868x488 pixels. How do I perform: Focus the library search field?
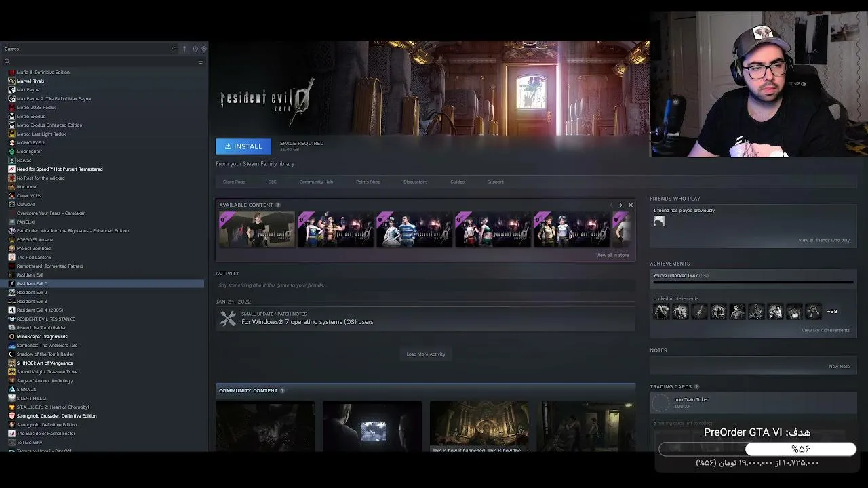pos(103,62)
